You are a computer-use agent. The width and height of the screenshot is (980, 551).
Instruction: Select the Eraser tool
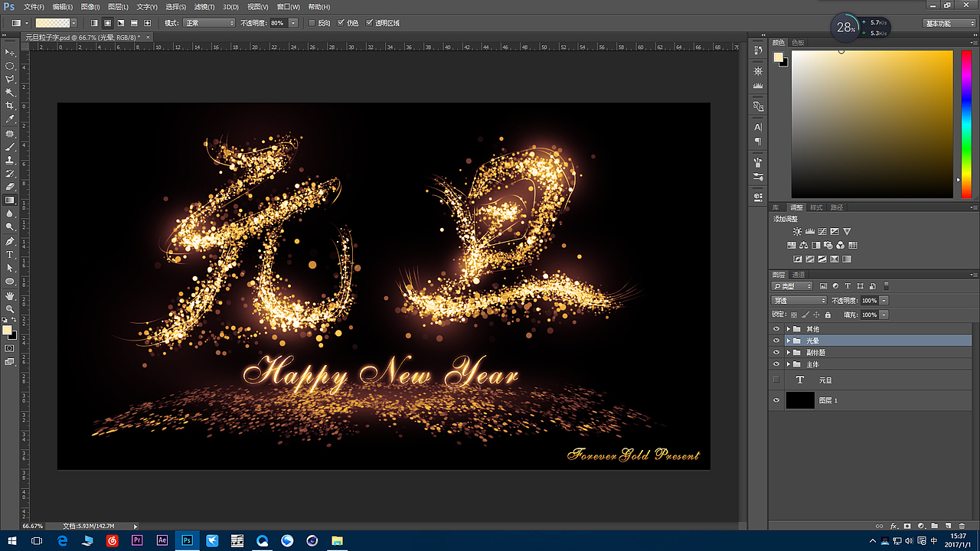click(x=10, y=187)
